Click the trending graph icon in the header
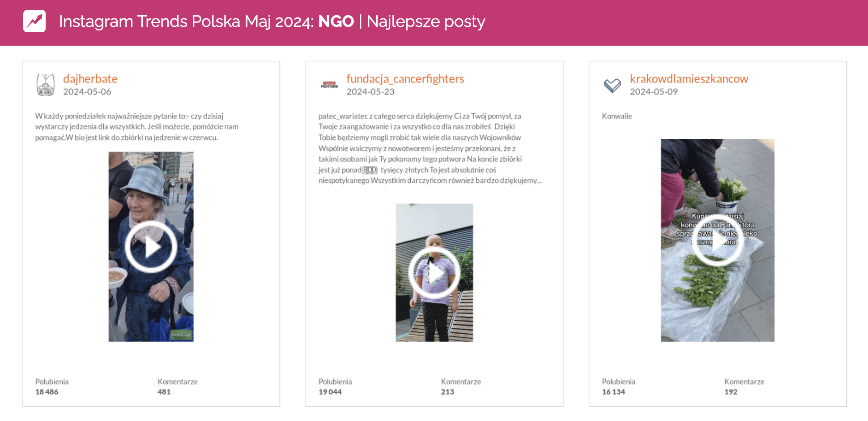Image resolution: width=868 pixels, height=421 pixels. [34, 21]
